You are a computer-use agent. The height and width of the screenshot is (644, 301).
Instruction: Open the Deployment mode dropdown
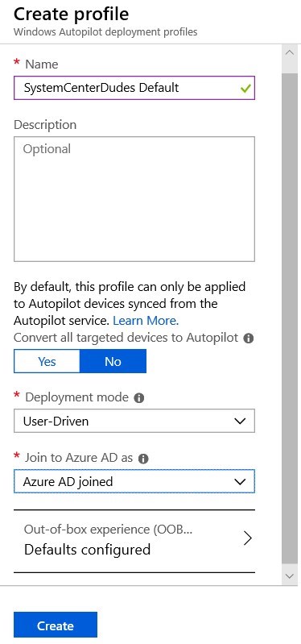tap(134, 421)
